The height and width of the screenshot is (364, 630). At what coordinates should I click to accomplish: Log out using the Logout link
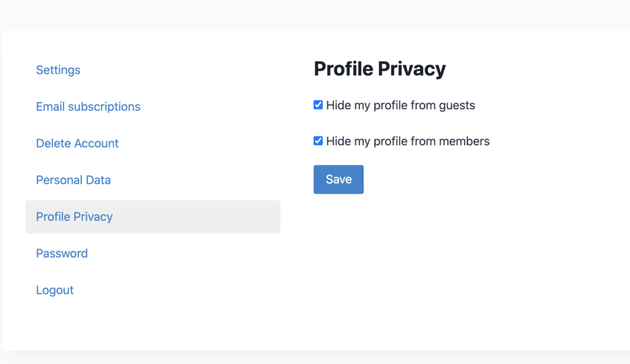pos(55,290)
